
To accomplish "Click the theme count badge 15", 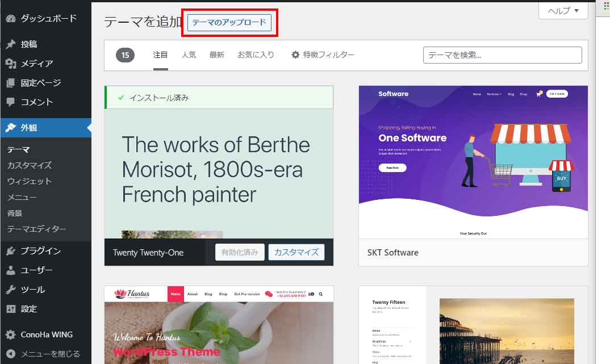I will coord(126,55).
